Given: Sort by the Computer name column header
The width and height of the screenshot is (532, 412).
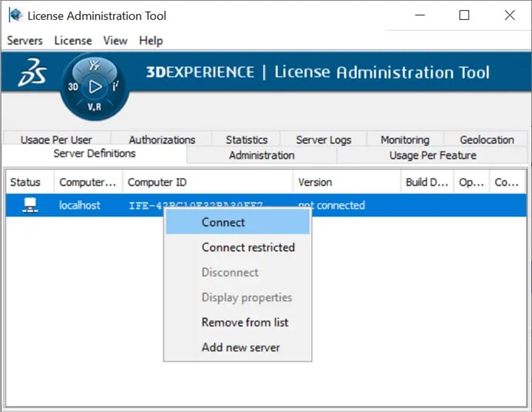Looking at the screenshot, I should tap(88, 182).
